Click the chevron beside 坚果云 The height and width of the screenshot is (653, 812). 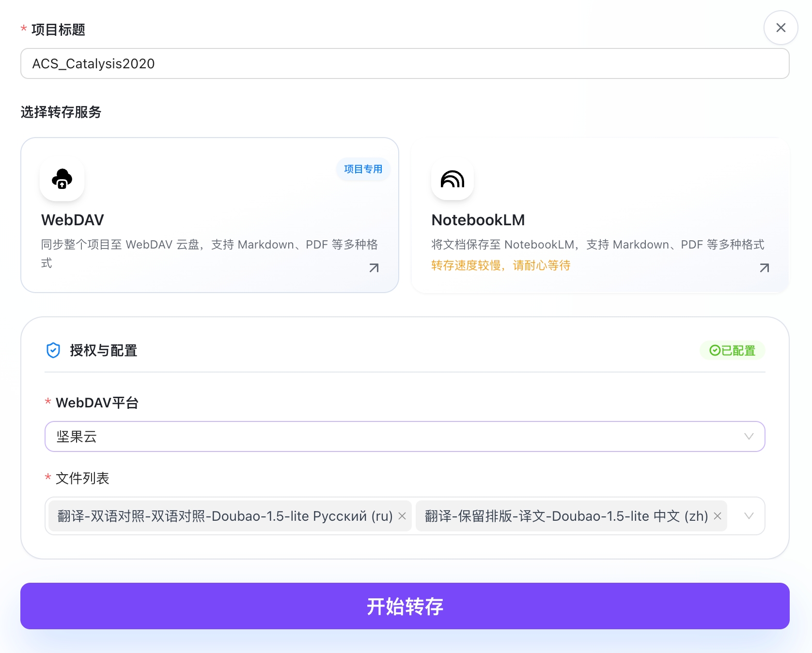(x=749, y=436)
